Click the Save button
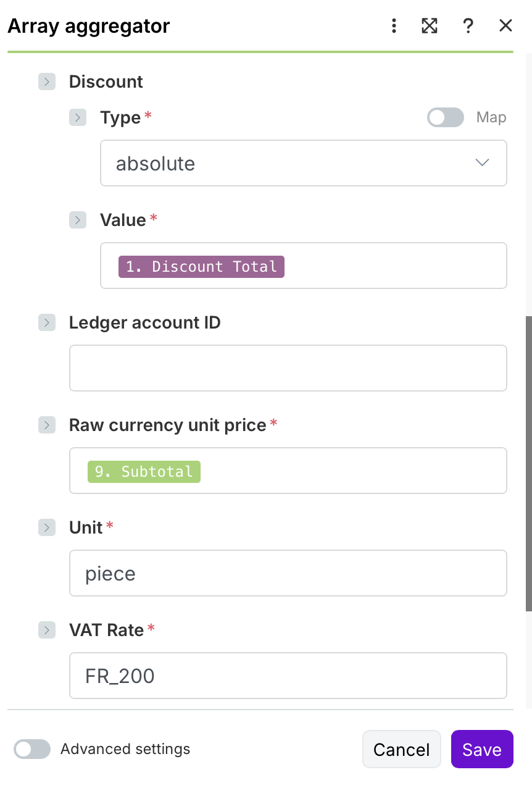Viewport: 532px width, 788px height. coord(482,749)
